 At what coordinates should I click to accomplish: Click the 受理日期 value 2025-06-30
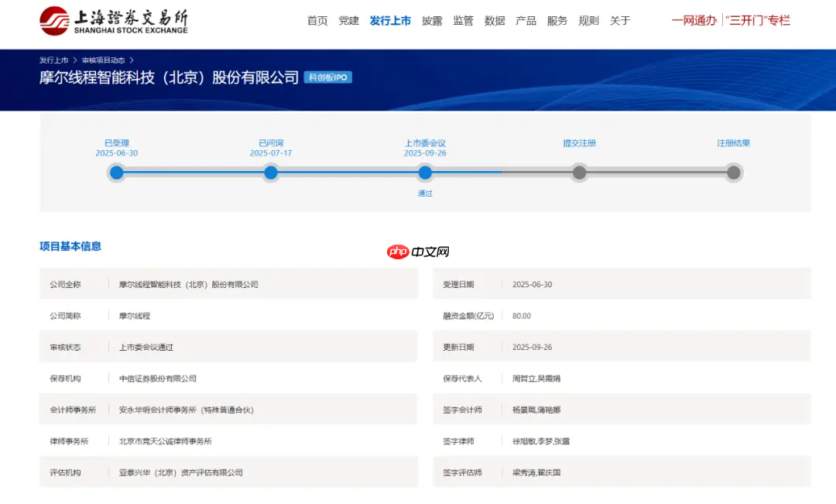pyautogui.click(x=532, y=285)
